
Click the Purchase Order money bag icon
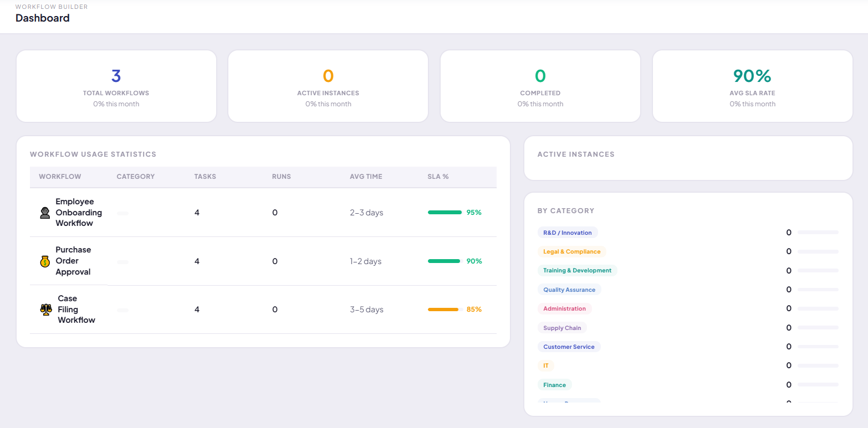click(x=45, y=261)
